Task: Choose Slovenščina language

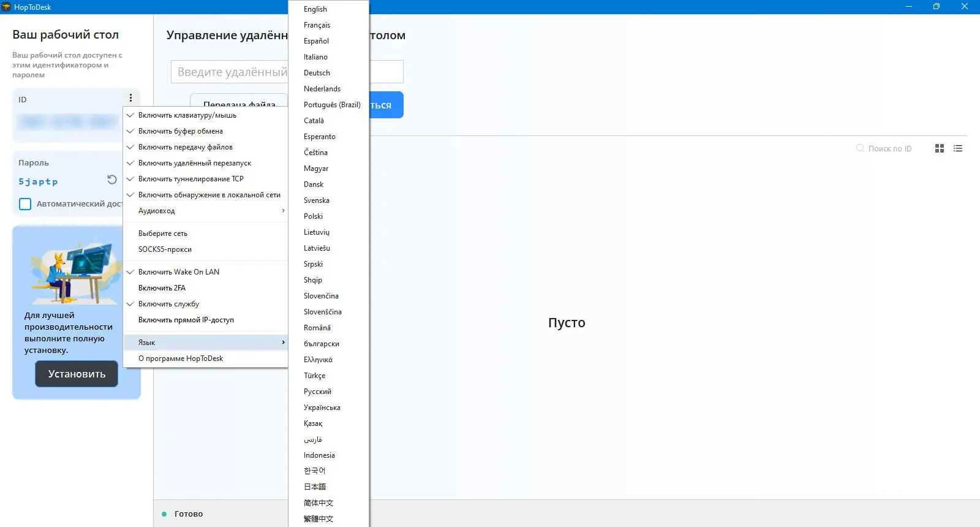Action: [x=329, y=312]
